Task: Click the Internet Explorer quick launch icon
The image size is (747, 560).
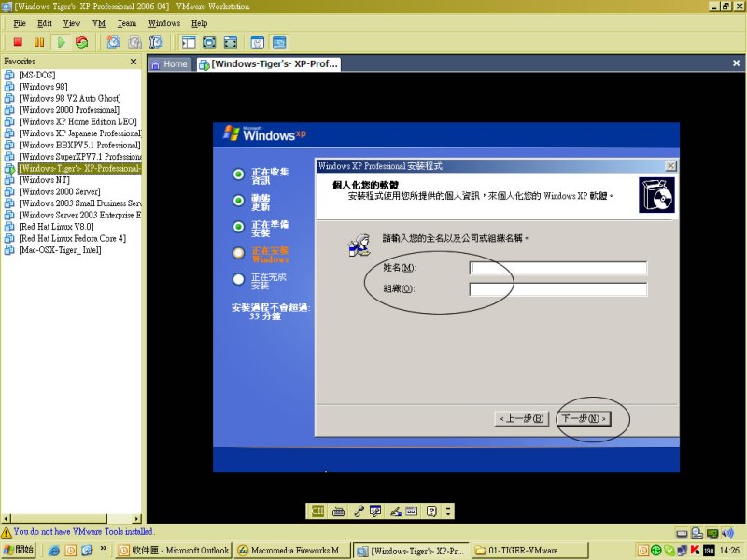Action: [54, 551]
